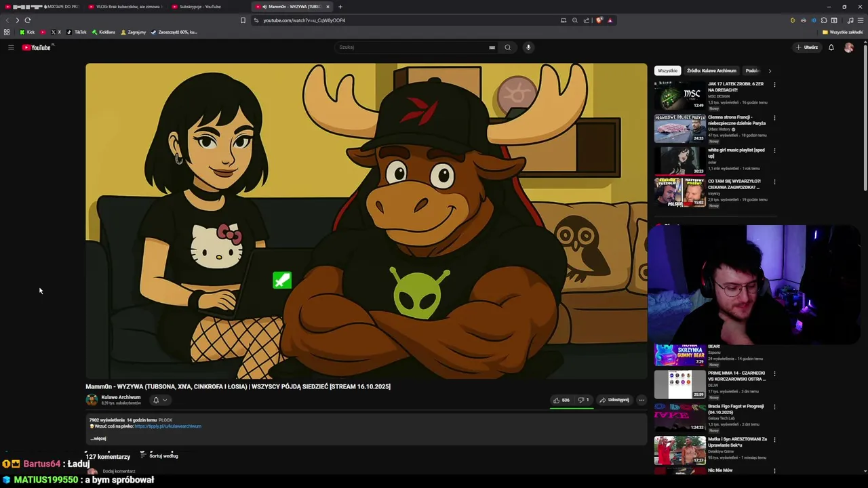The width and height of the screenshot is (868, 488).
Task: Open options for Bracia Figo Fagot video
Action: click(x=774, y=407)
